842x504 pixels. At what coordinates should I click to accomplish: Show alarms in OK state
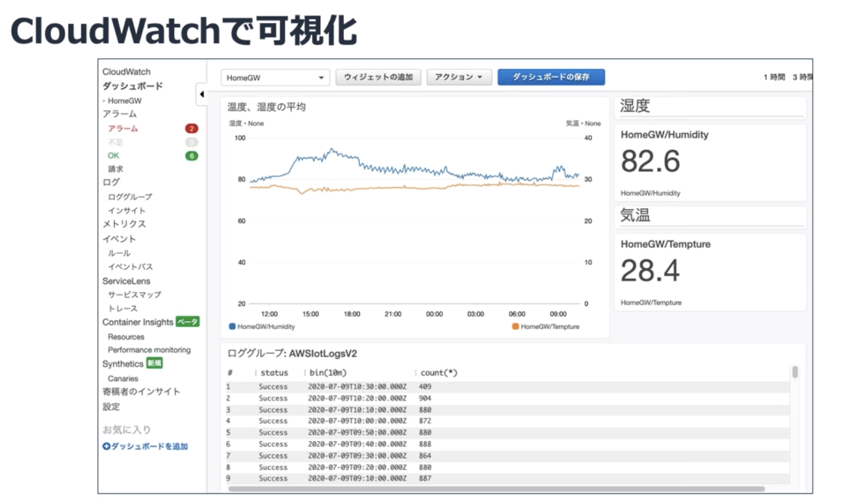[113, 155]
